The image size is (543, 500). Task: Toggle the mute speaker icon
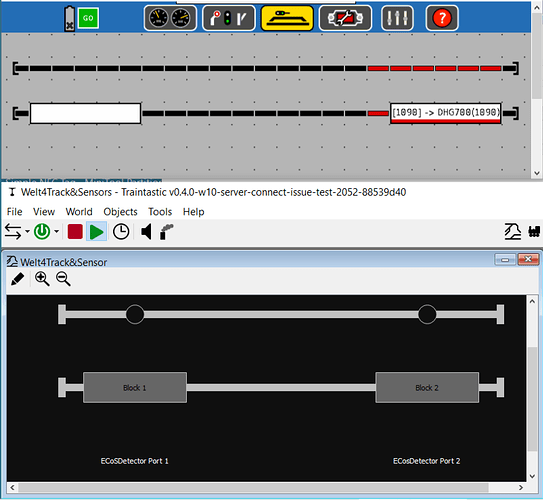[146, 232]
